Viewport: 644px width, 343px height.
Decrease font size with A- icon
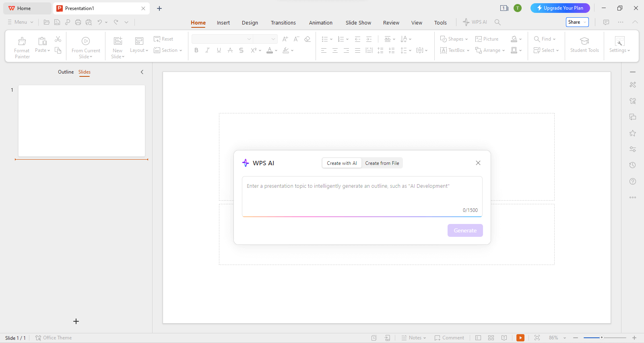(x=296, y=39)
